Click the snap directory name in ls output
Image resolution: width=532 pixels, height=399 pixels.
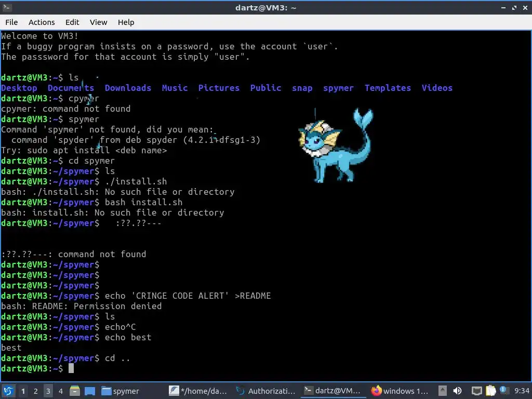coord(302,88)
